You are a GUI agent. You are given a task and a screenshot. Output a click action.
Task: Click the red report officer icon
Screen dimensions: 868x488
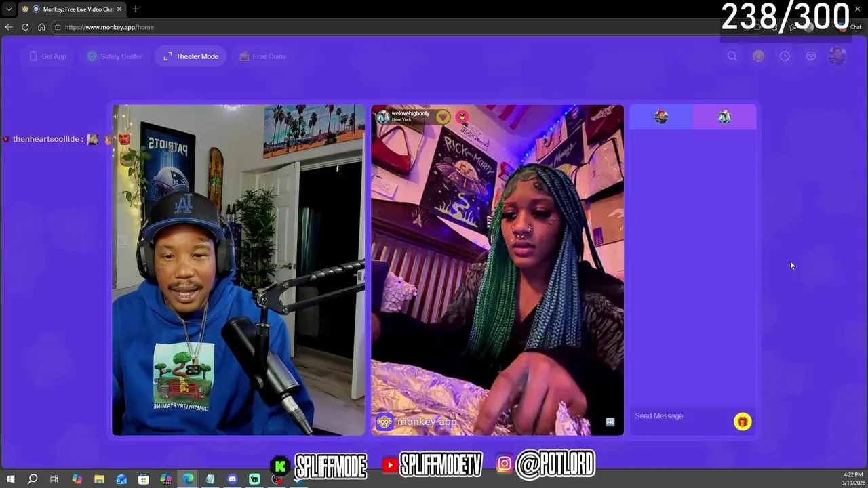462,117
